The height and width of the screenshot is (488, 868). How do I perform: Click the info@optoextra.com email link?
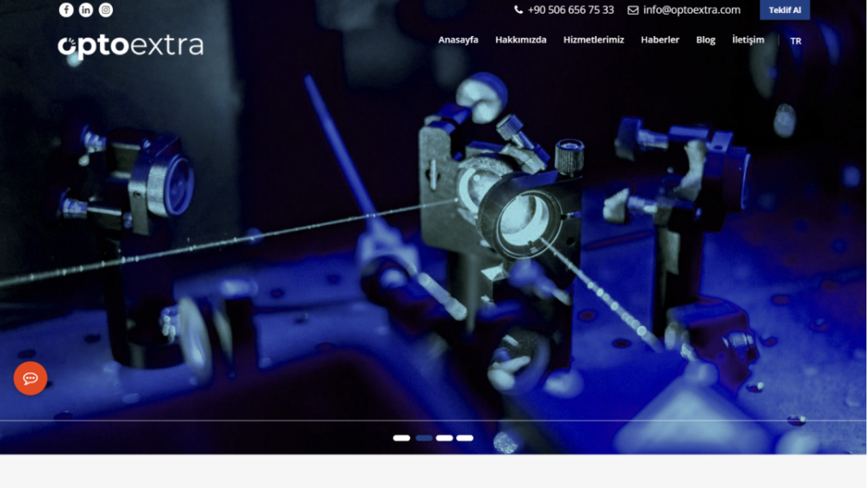pos(684,10)
